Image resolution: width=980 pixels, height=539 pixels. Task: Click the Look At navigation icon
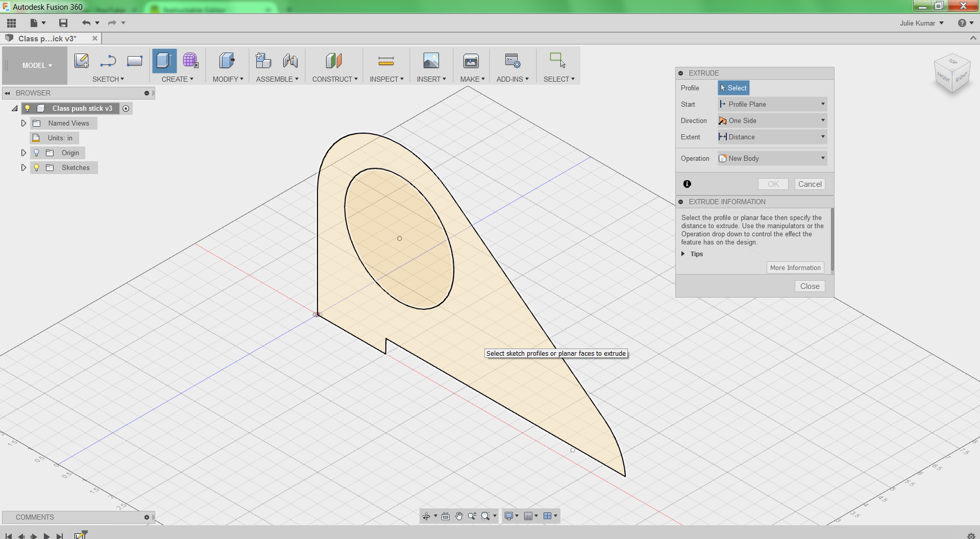pos(446,516)
